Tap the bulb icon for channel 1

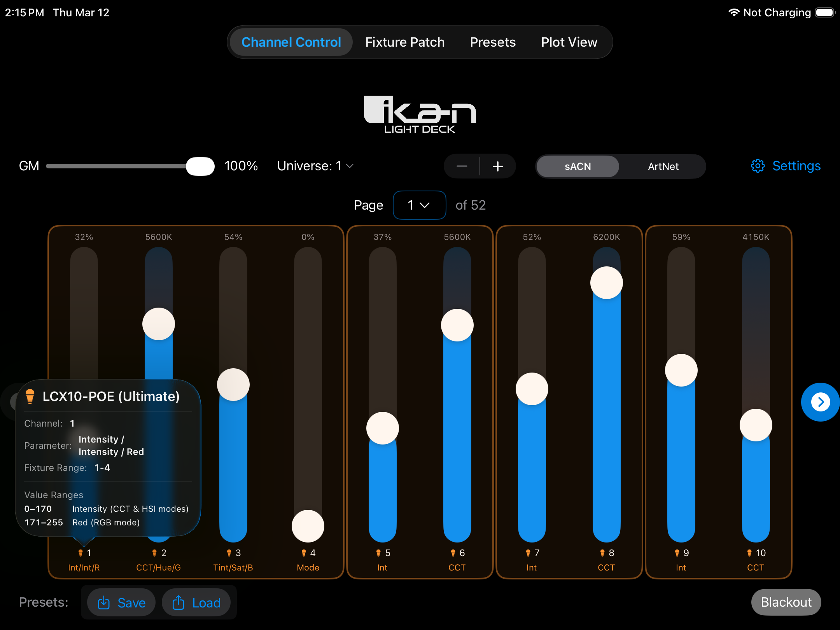[81, 553]
